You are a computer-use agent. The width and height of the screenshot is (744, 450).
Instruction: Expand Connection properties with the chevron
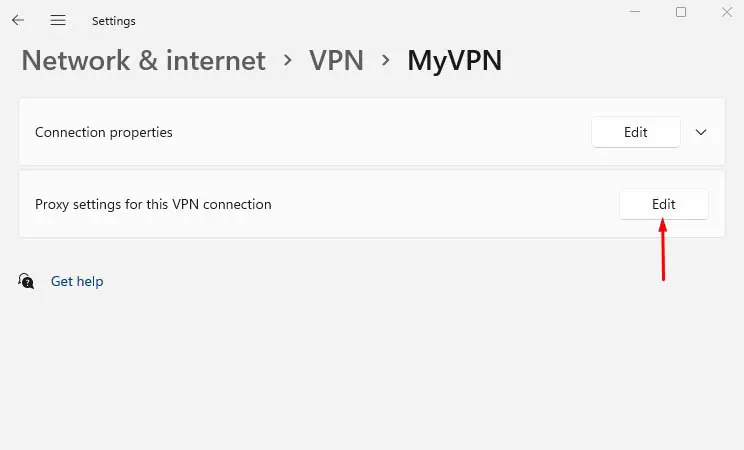click(x=701, y=132)
